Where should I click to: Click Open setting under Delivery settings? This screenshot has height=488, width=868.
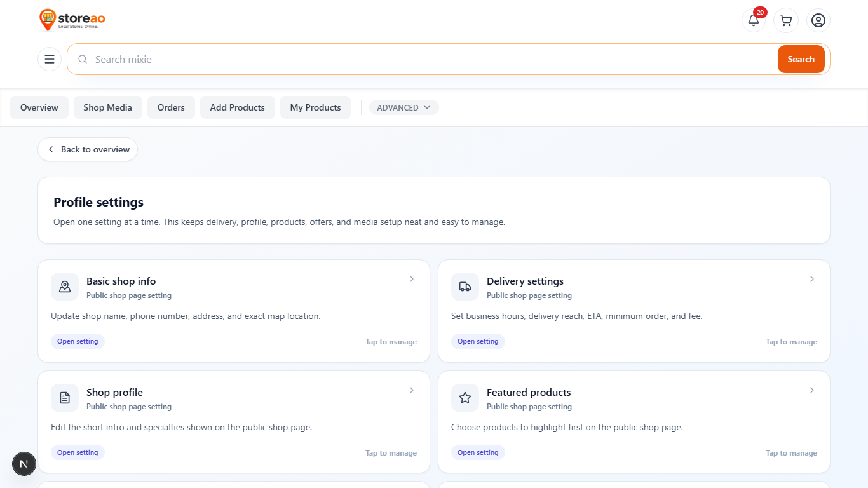point(478,341)
